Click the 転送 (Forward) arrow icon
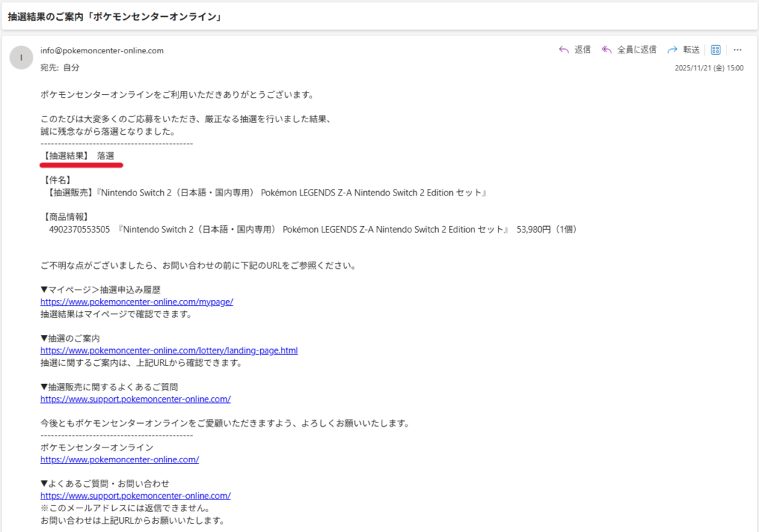The image size is (759, 532). click(672, 50)
